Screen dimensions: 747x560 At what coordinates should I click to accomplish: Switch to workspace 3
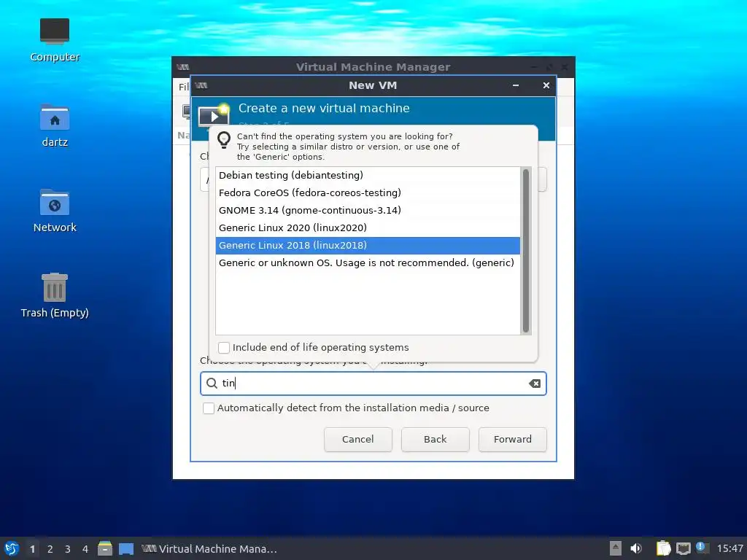coord(68,549)
